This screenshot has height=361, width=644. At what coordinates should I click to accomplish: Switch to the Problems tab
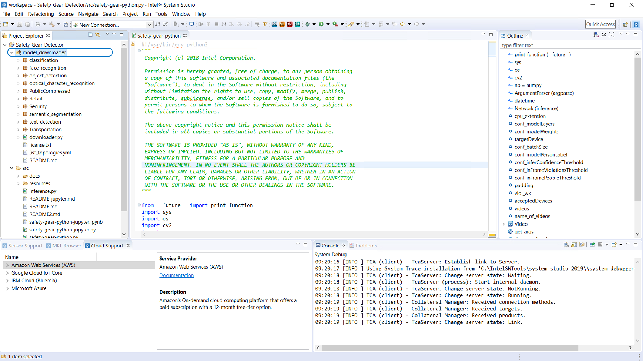363,246
